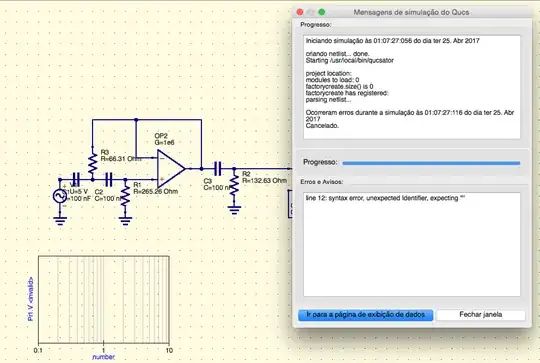Select resistor R1 symbol in schematic
The width and height of the screenshot is (540, 363).
pos(125,197)
